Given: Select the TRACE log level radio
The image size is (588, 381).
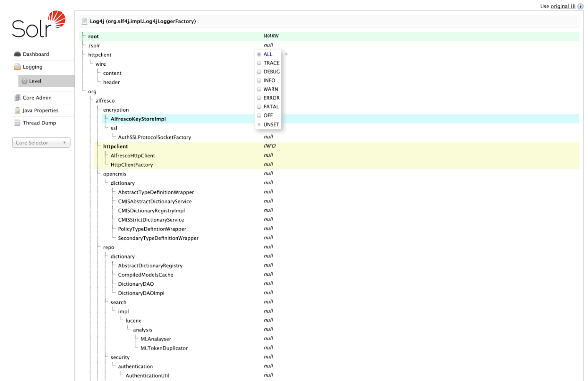Looking at the screenshot, I should (259, 63).
